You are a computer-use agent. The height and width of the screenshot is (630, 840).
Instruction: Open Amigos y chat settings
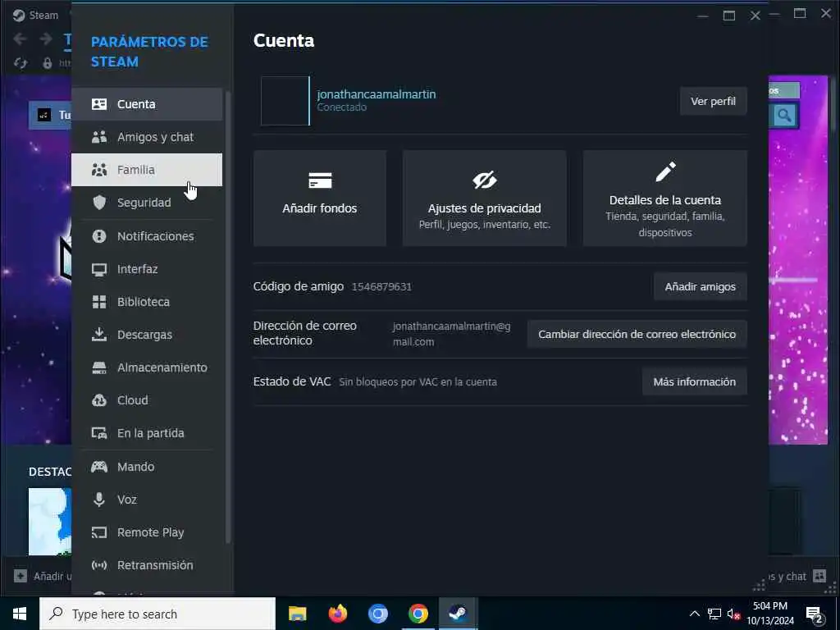pyautogui.click(x=147, y=137)
